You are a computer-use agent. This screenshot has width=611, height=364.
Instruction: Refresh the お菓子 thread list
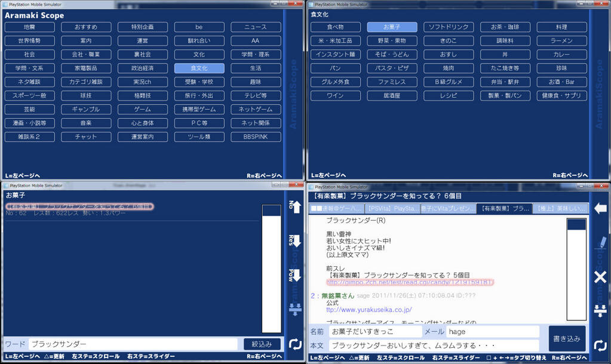[295, 344]
